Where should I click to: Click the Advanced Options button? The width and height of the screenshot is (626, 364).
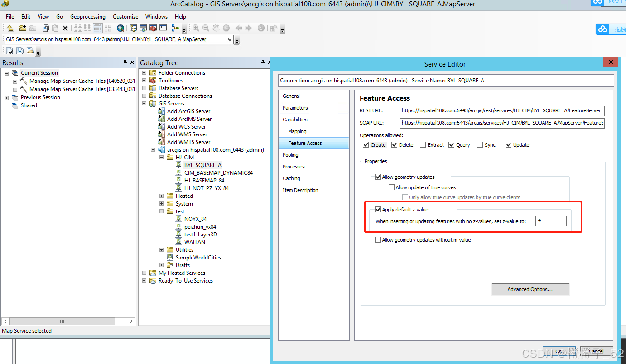point(530,289)
